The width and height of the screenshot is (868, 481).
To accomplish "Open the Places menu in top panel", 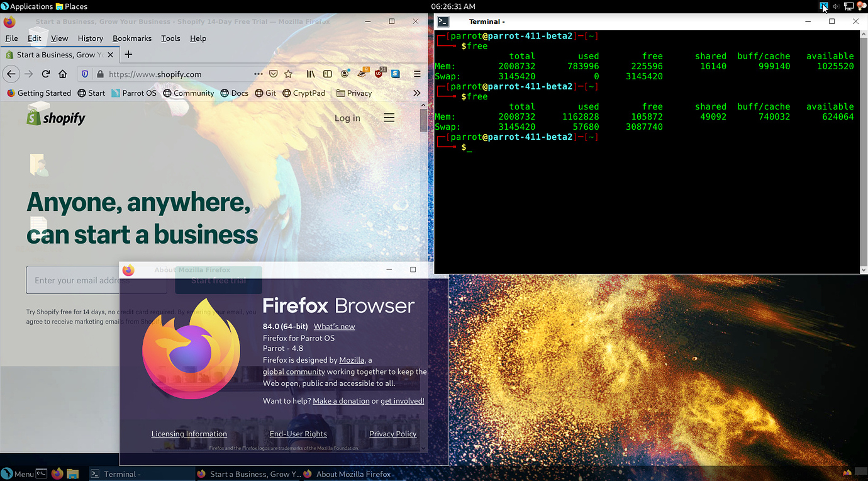I will (71, 6).
